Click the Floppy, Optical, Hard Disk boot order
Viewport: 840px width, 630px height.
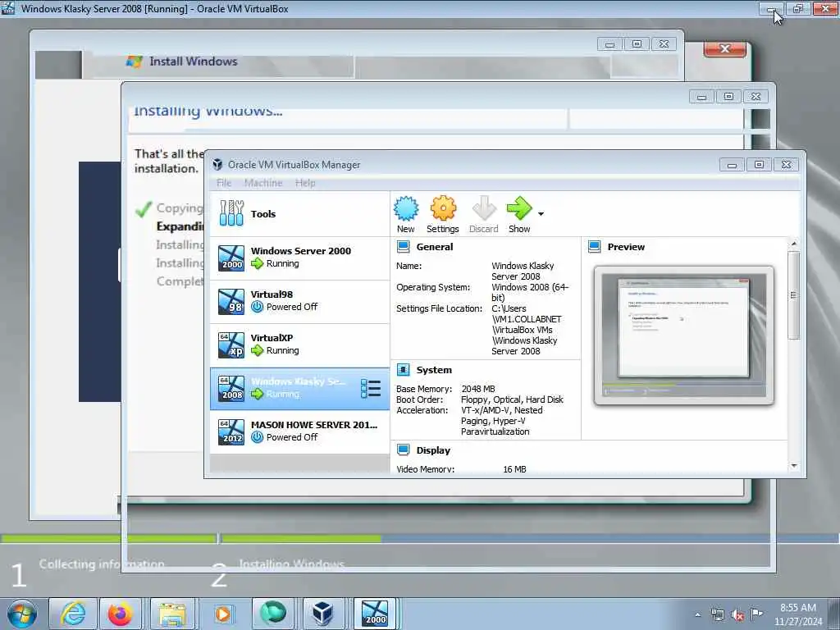pyautogui.click(x=512, y=399)
